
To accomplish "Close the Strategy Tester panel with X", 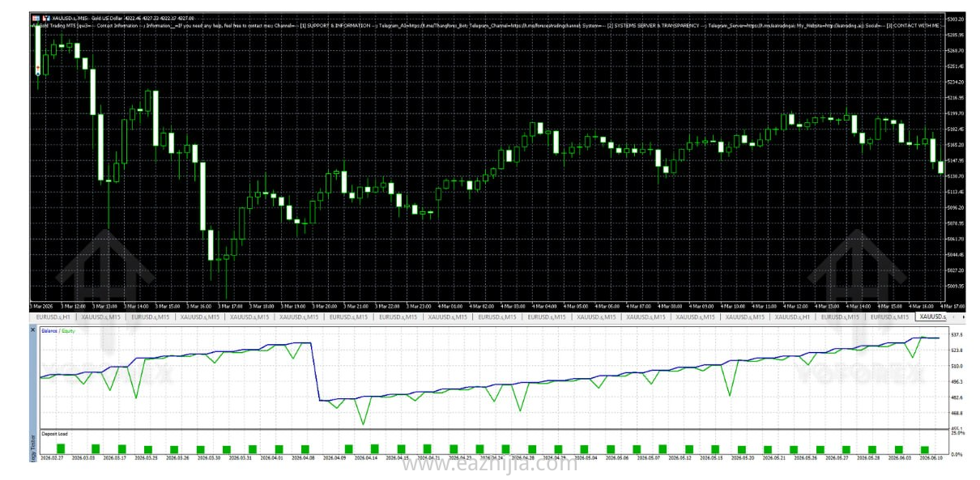I will [x=33, y=330].
